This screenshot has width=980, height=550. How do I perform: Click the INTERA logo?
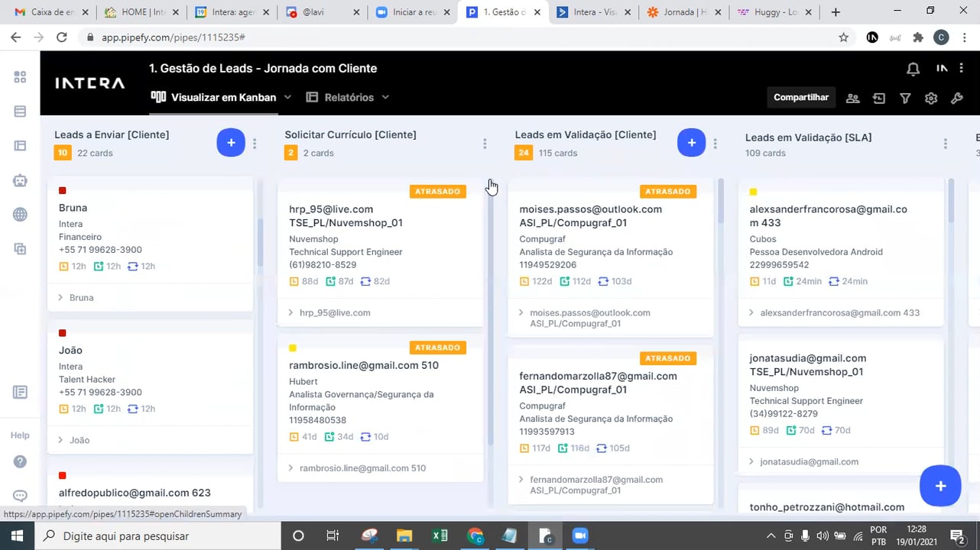[90, 83]
